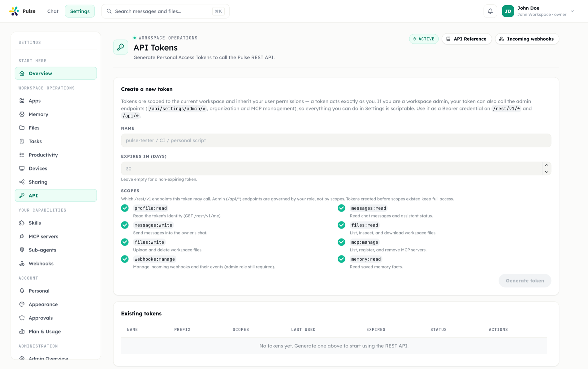Click the STATUS column header

tap(439, 330)
